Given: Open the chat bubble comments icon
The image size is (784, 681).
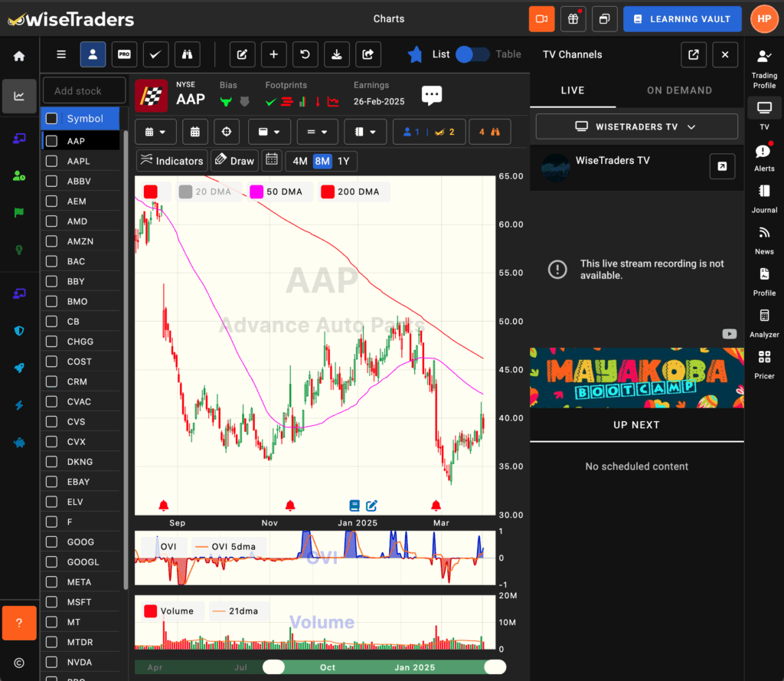Looking at the screenshot, I should tap(432, 96).
